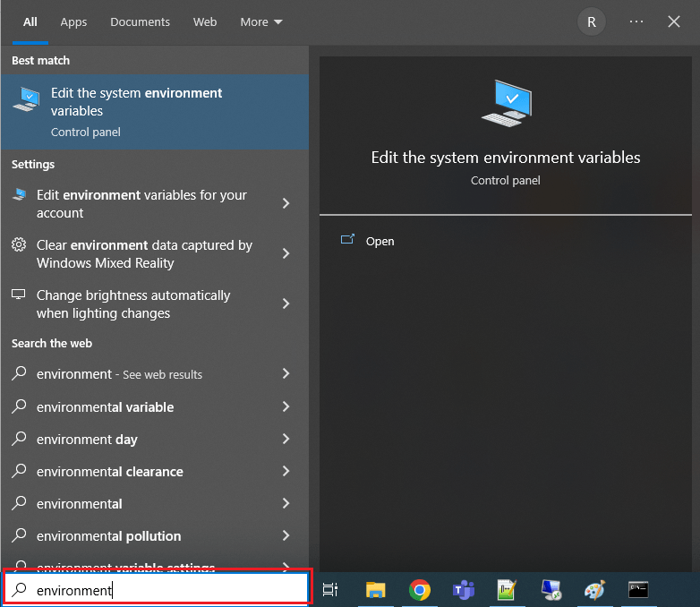Screen dimensions: 700x607
Task: Open Task View from the taskbar
Action: pos(330,590)
